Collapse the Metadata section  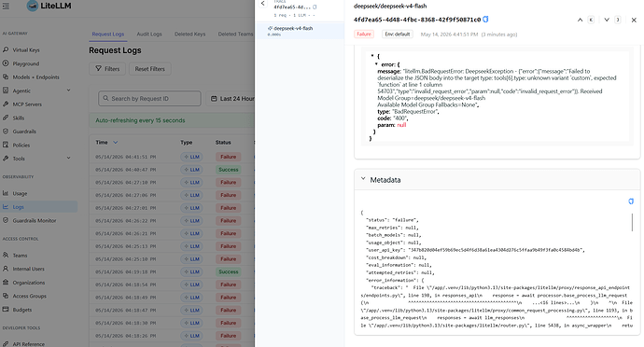click(x=363, y=179)
